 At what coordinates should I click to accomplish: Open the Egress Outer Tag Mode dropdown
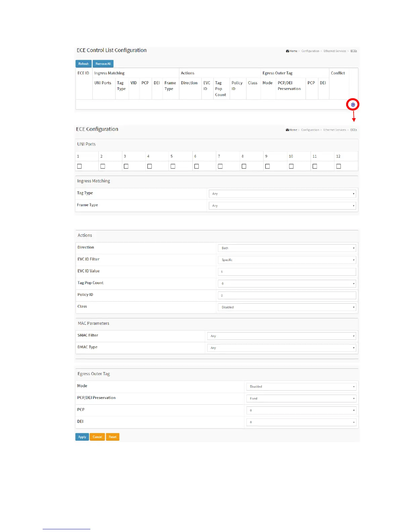click(x=302, y=387)
